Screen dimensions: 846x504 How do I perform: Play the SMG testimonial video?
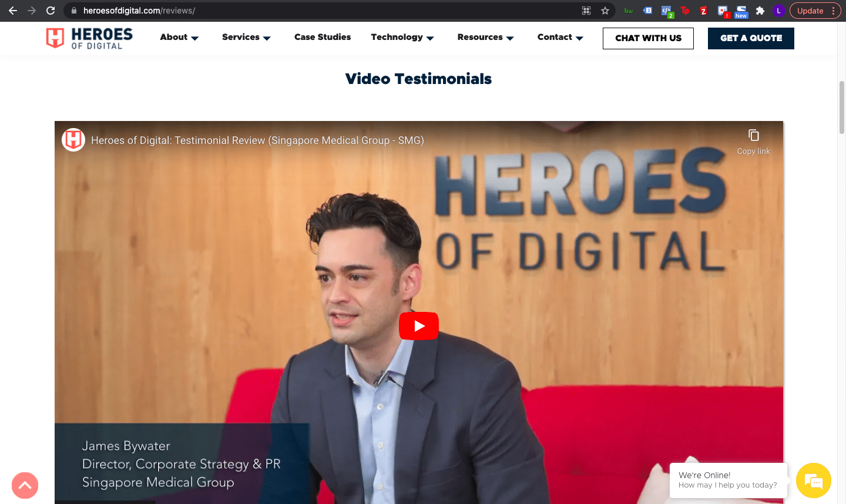point(418,326)
